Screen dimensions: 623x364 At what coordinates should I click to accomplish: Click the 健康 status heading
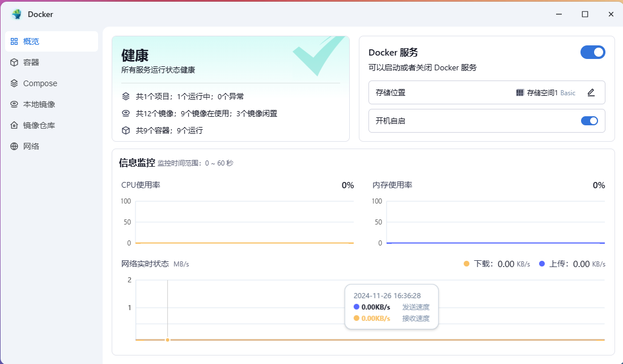(135, 56)
